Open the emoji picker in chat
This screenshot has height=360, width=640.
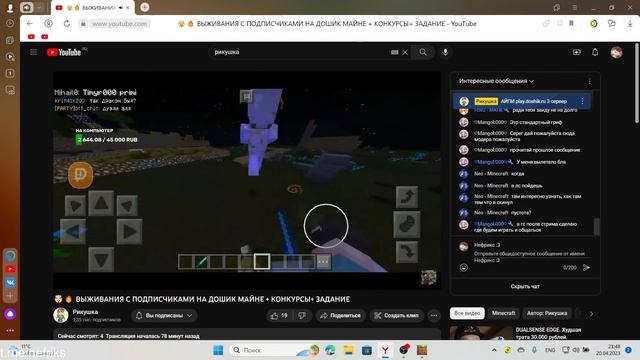coord(464,267)
